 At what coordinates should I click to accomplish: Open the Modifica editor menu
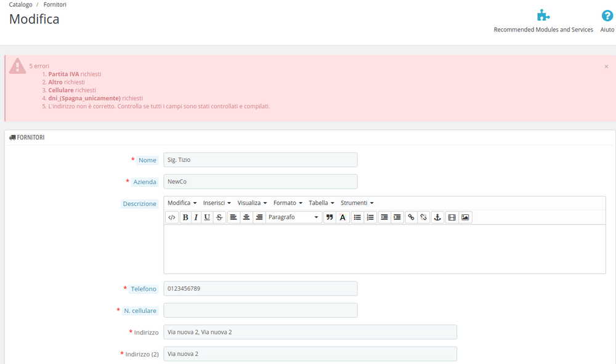(182, 203)
